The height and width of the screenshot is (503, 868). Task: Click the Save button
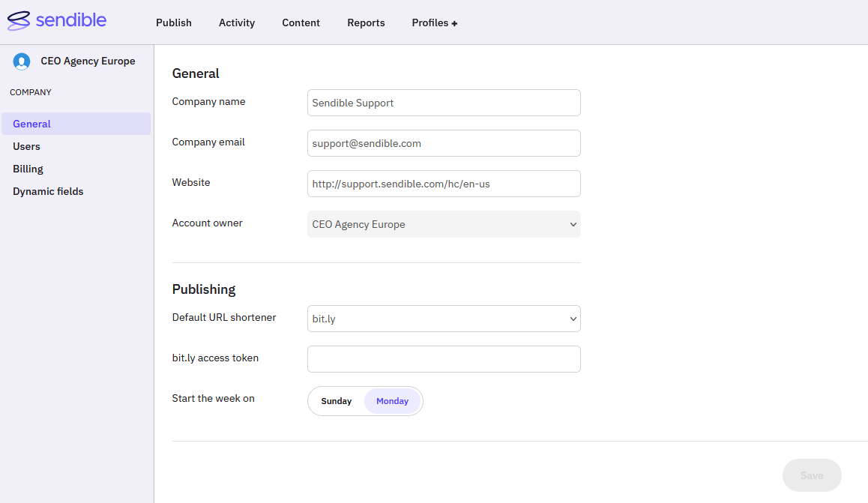coord(812,475)
